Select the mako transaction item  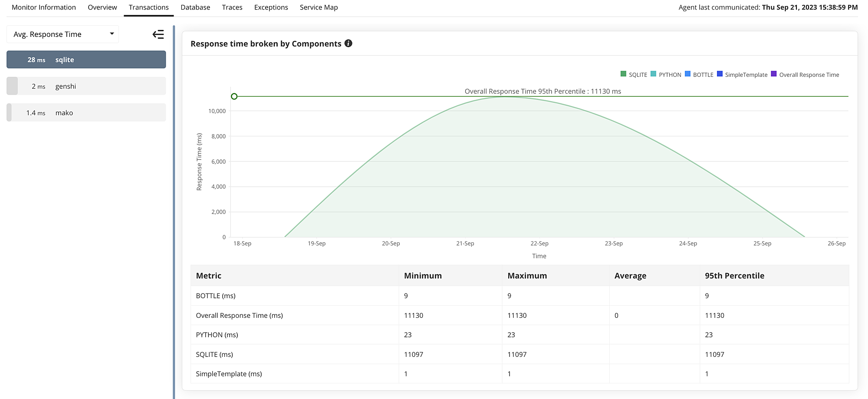[x=86, y=113]
